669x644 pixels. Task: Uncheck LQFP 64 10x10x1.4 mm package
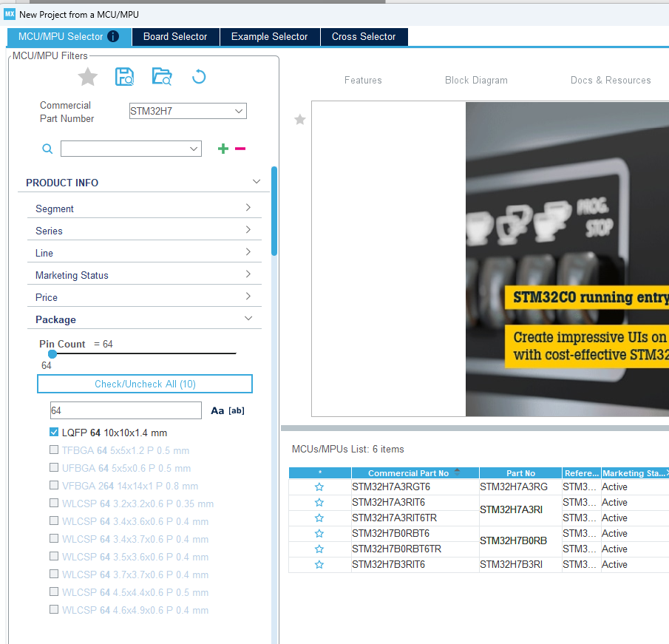pyautogui.click(x=54, y=432)
